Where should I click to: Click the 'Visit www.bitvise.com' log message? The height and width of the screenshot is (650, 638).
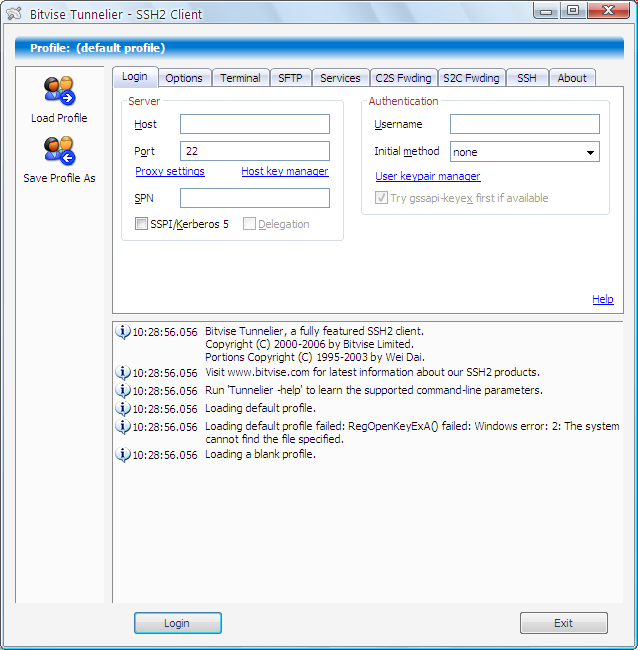(x=372, y=372)
